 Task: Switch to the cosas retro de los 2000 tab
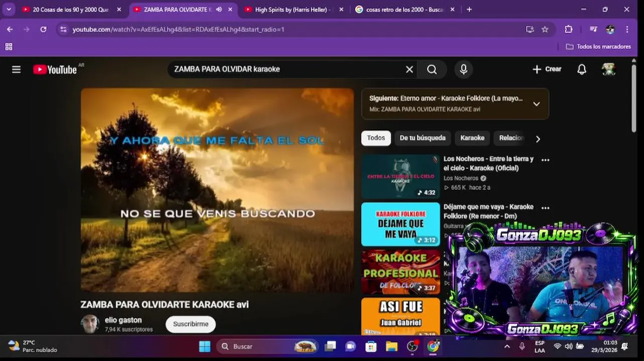coord(404,10)
